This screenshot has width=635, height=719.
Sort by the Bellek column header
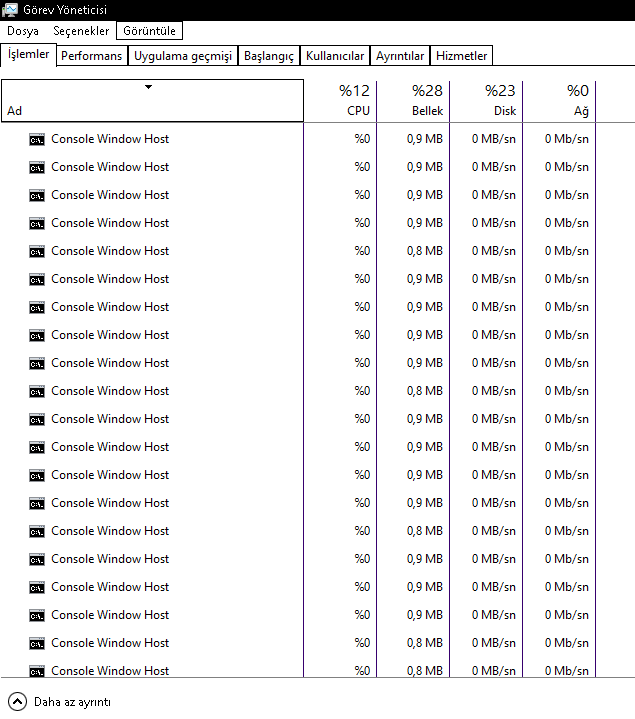[x=414, y=101]
